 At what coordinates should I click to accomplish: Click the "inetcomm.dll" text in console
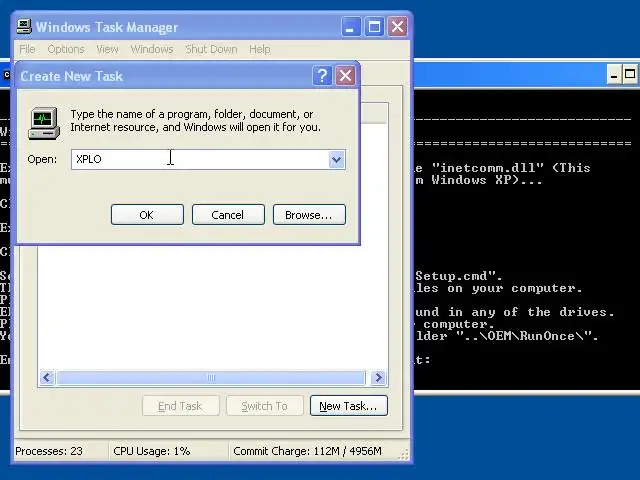click(488, 168)
